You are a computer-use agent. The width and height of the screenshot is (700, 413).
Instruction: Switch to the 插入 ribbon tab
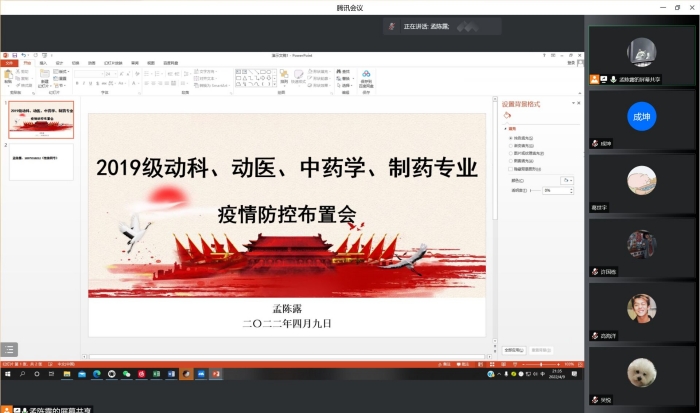coord(42,62)
